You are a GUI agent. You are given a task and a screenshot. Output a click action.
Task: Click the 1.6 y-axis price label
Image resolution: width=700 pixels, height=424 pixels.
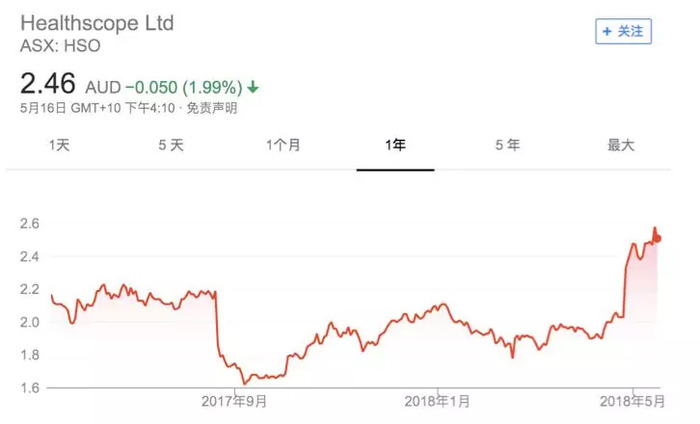(x=29, y=387)
